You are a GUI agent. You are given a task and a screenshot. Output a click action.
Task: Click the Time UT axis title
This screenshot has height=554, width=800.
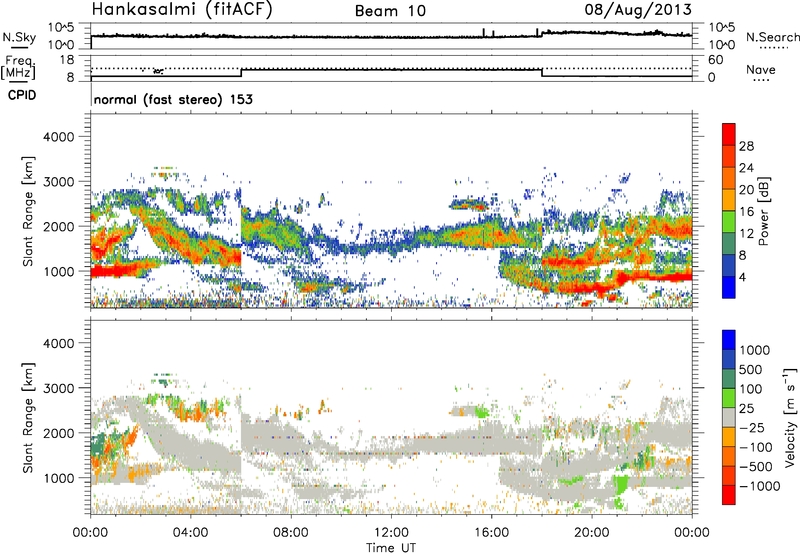point(391,548)
